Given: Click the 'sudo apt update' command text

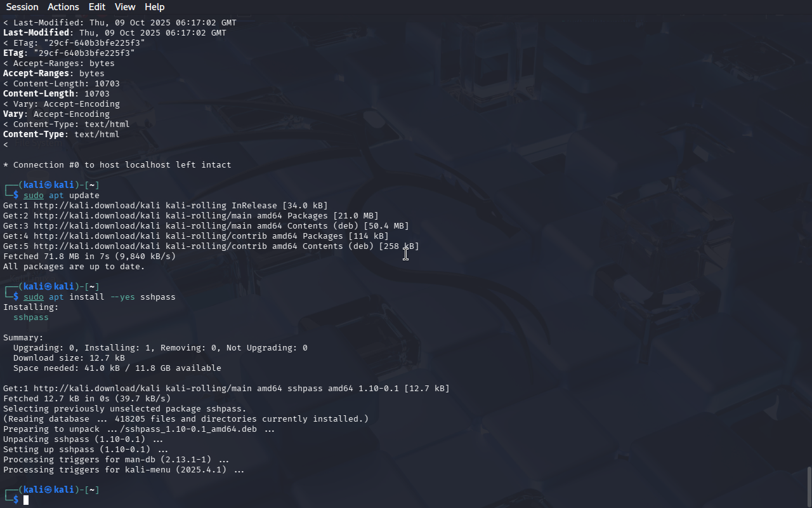Looking at the screenshot, I should pyautogui.click(x=62, y=196).
